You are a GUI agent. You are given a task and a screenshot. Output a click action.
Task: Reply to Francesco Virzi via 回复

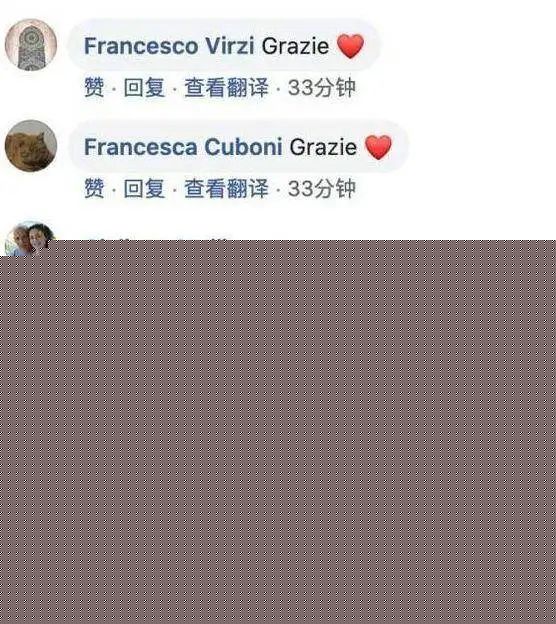(x=144, y=88)
